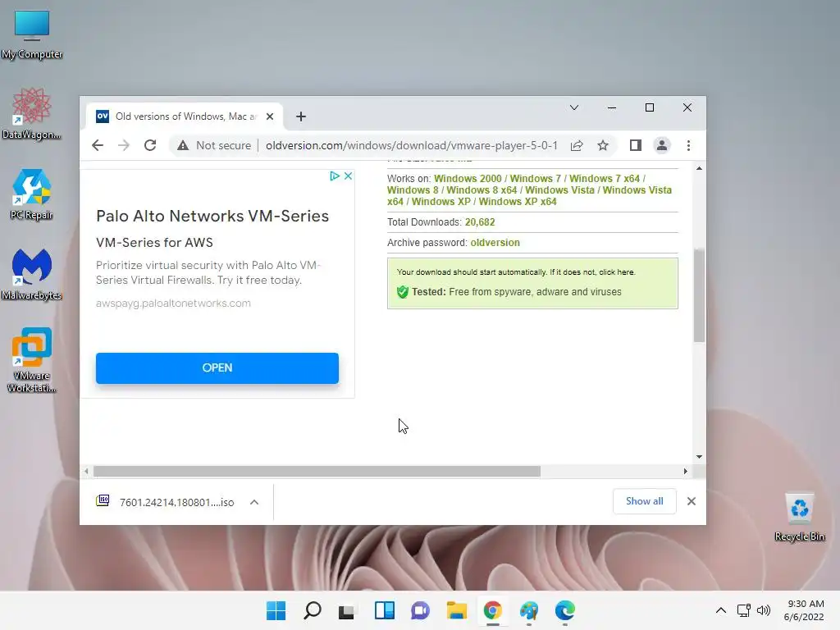Open My Computer desktop icon
840x630 pixels.
pyautogui.click(x=32, y=34)
